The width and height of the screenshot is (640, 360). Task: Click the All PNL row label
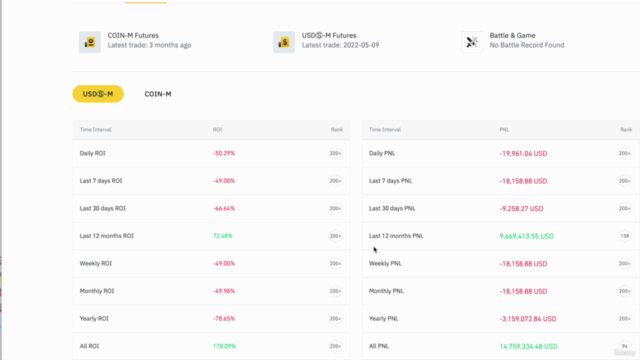pos(379,346)
